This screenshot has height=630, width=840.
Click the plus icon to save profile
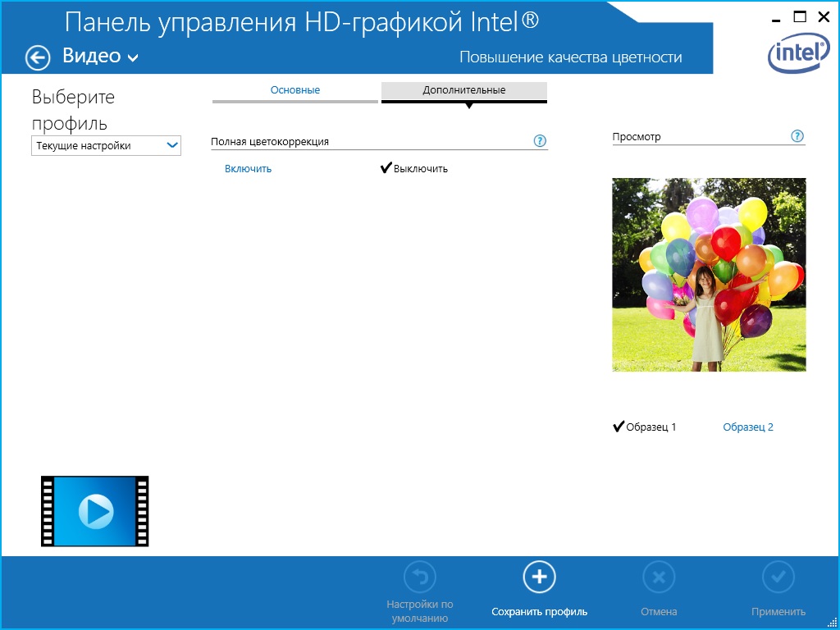tap(539, 577)
